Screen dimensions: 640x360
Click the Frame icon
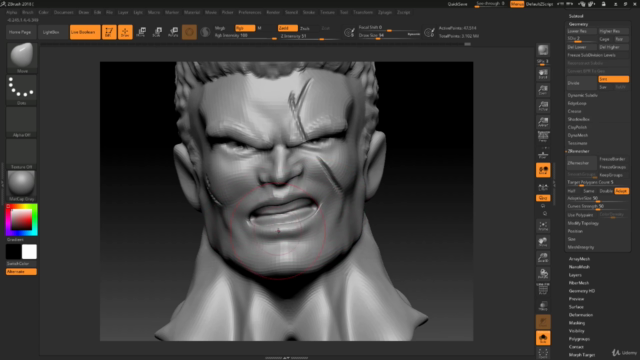point(543,225)
